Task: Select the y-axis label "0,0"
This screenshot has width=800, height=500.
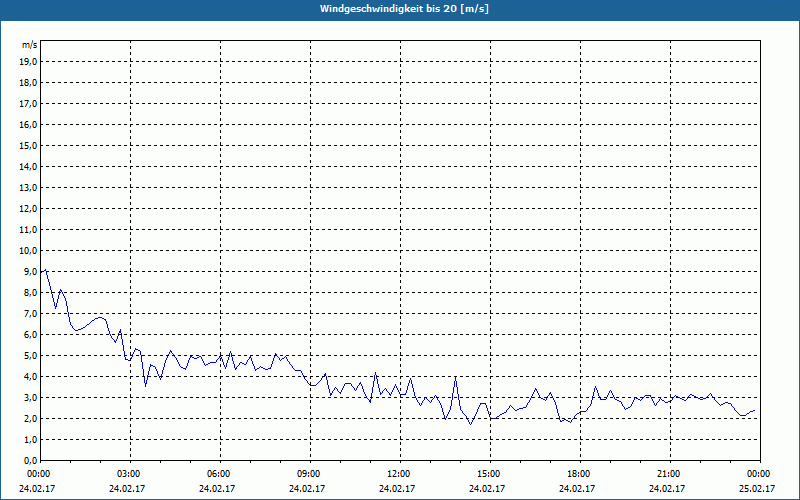Action: (x=30, y=461)
